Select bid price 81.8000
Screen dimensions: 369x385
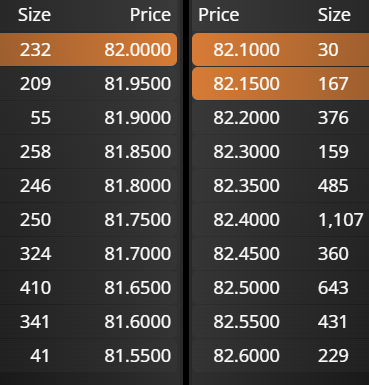(x=138, y=186)
